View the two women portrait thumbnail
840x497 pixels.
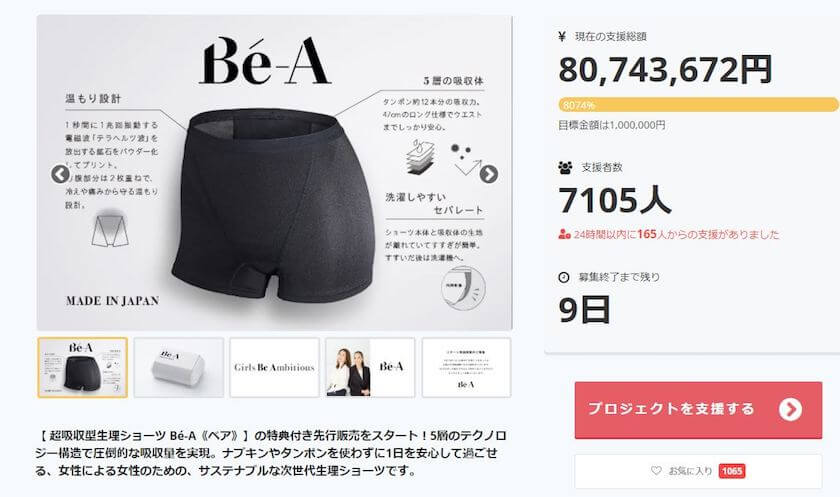tap(370, 367)
